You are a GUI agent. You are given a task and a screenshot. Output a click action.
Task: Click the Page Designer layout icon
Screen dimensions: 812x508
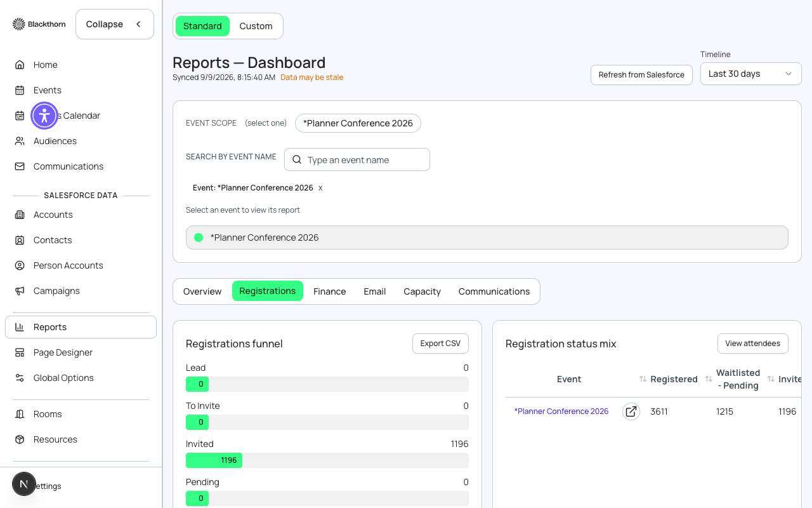point(20,352)
